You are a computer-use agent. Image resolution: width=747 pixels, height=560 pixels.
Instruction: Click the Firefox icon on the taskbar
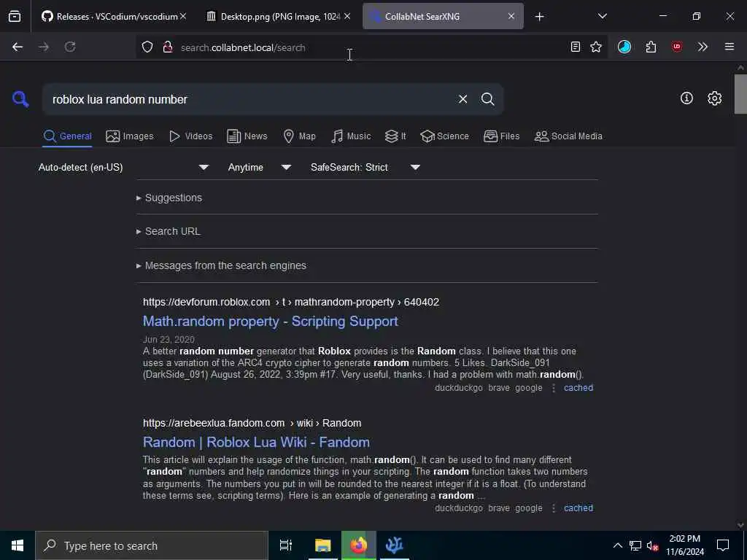tap(359, 545)
